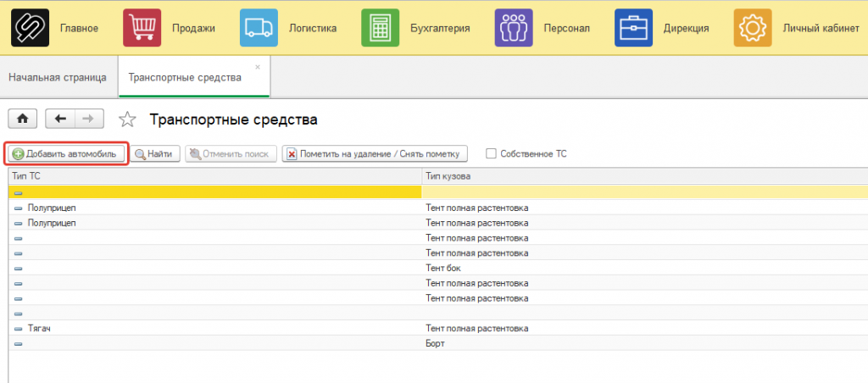The height and width of the screenshot is (383, 868).
Task: Open the Логистика truck icon
Action: pyautogui.click(x=259, y=28)
